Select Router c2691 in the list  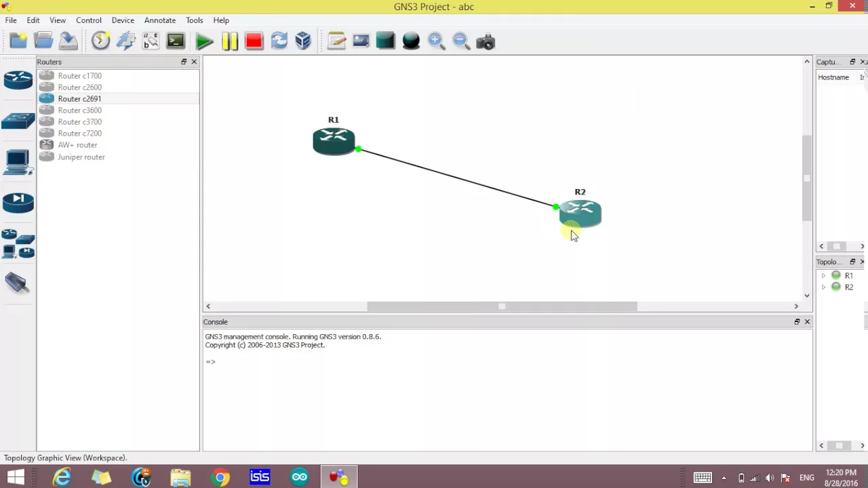(118, 99)
